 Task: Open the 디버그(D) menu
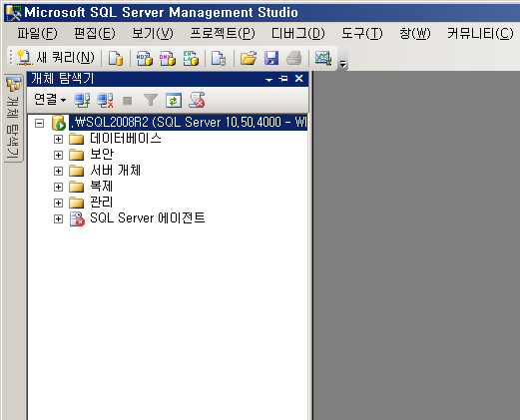(298, 33)
